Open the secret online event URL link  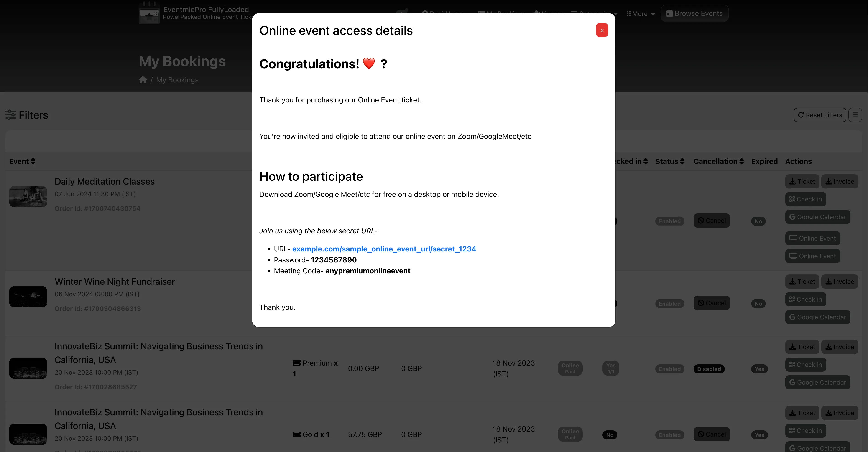coord(384,249)
